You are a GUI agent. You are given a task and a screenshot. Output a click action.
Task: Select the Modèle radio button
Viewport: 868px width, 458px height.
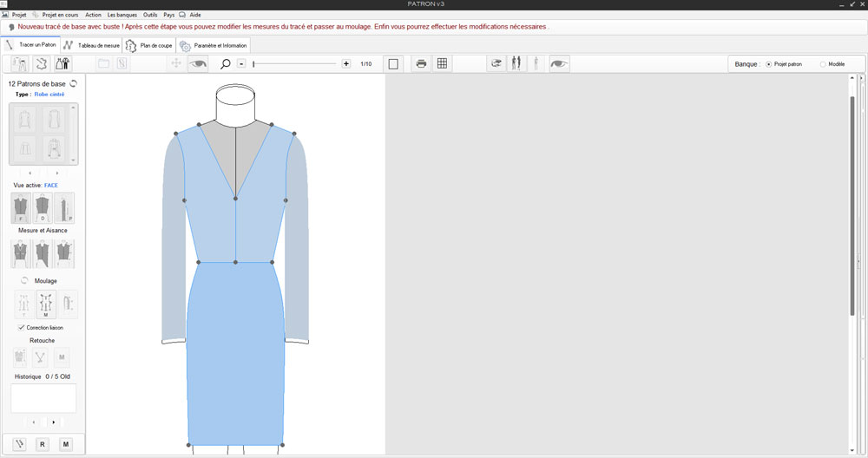click(x=823, y=64)
